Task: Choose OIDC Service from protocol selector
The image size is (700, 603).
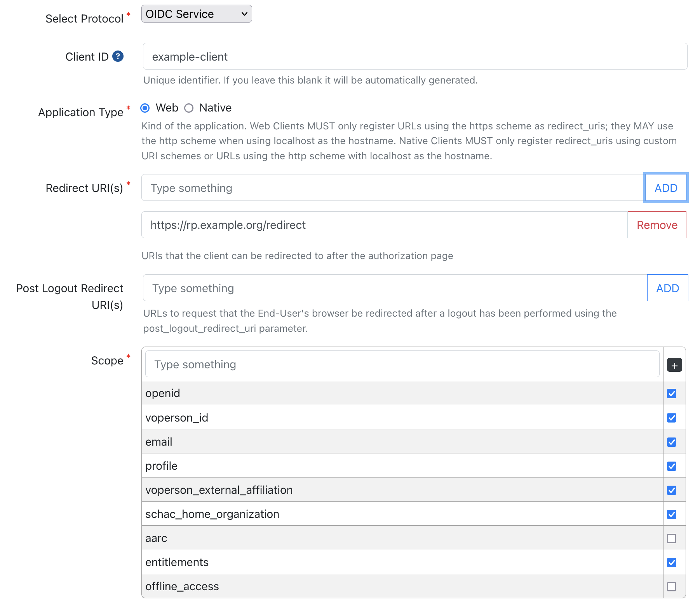Action: [196, 14]
